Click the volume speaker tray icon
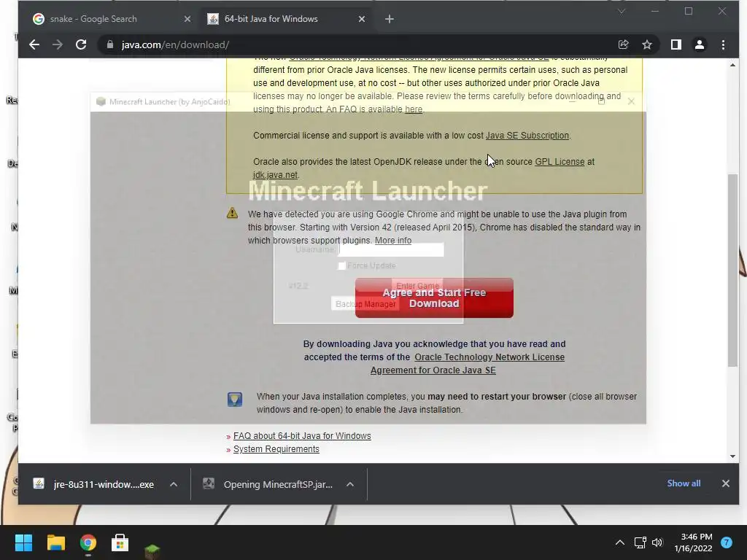 [x=657, y=542]
